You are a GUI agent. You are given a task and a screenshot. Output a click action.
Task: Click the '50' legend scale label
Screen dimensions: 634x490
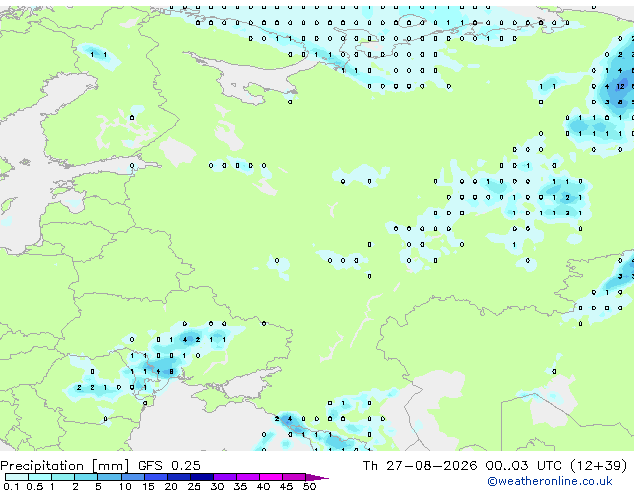[x=309, y=486]
